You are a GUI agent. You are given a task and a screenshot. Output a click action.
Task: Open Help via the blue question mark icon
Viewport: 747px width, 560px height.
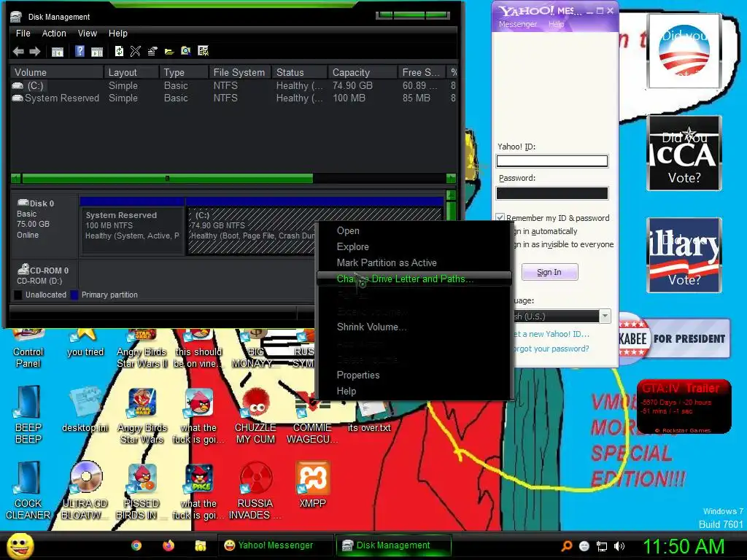(x=80, y=51)
